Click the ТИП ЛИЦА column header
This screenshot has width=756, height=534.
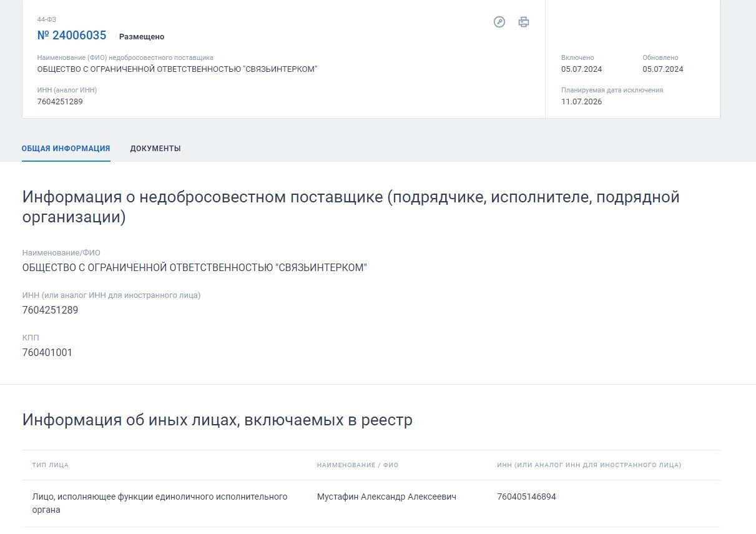pos(51,465)
